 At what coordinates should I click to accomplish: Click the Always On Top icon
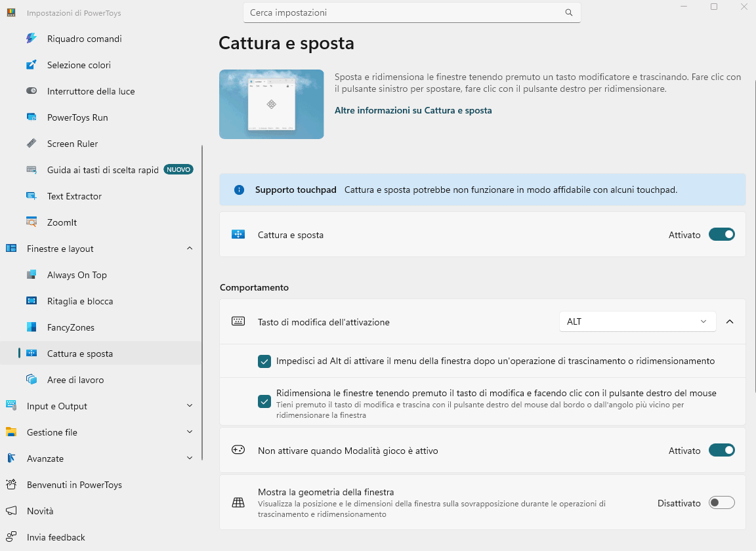pyautogui.click(x=31, y=274)
